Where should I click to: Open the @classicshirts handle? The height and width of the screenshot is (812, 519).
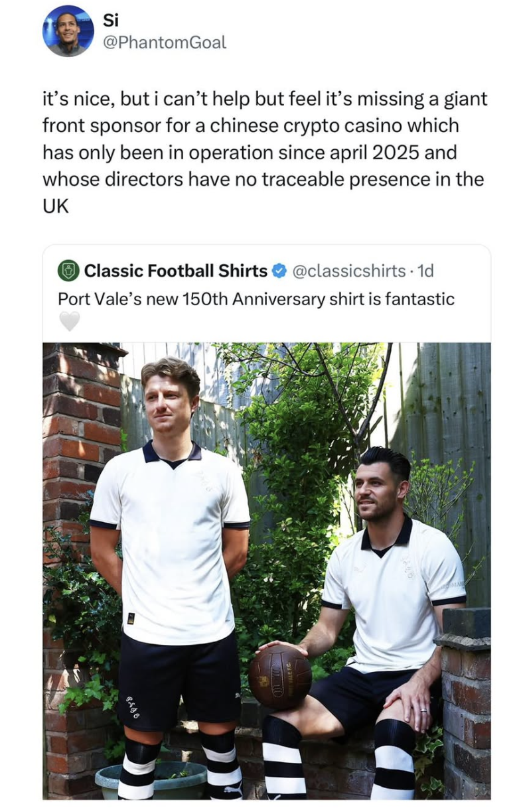[x=348, y=271]
